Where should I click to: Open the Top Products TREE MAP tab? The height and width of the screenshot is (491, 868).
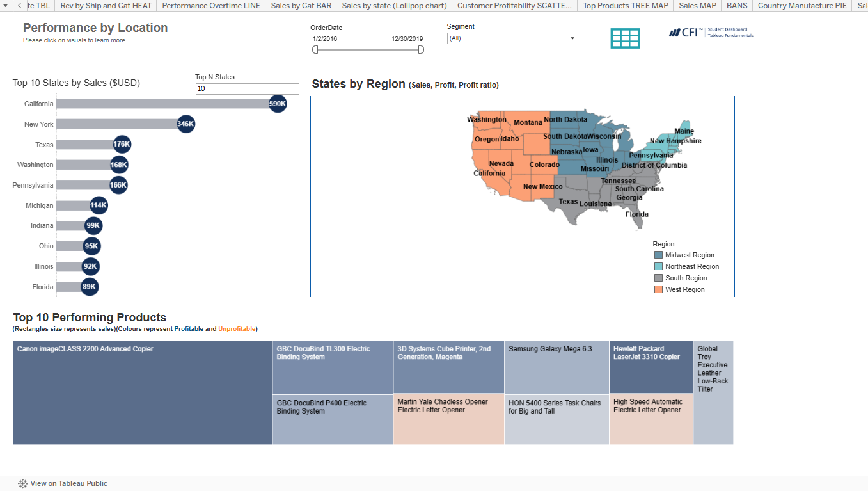click(x=626, y=6)
